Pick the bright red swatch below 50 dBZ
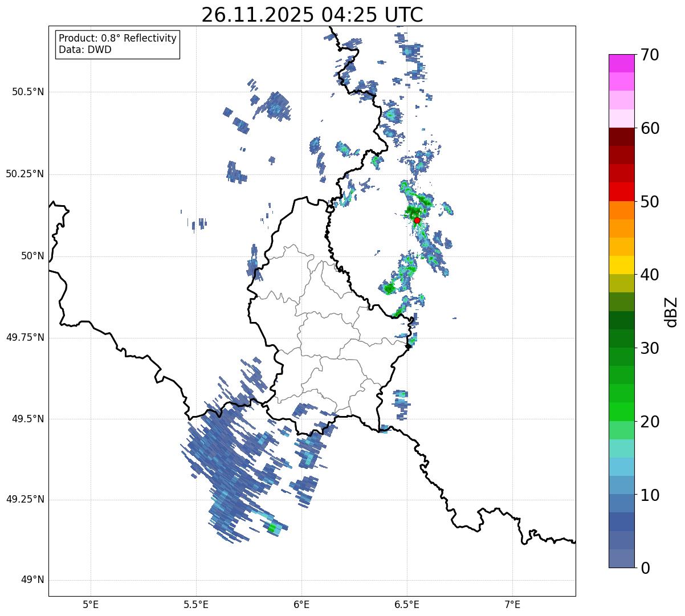The image size is (685, 616). coord(621,191)
